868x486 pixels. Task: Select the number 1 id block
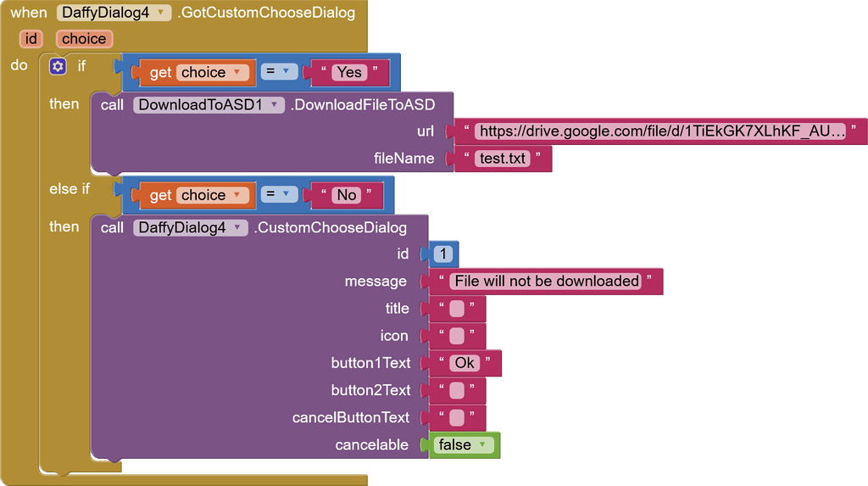pos(445,254)
